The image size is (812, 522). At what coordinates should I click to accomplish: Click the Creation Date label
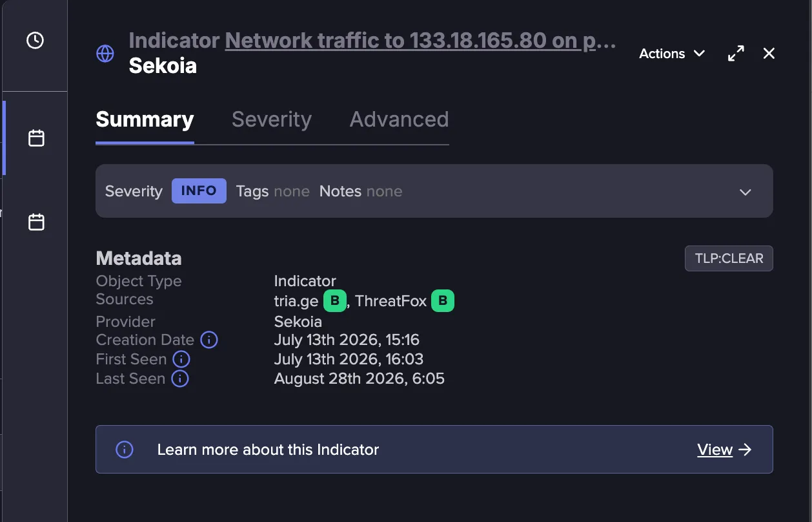[145, 340]
